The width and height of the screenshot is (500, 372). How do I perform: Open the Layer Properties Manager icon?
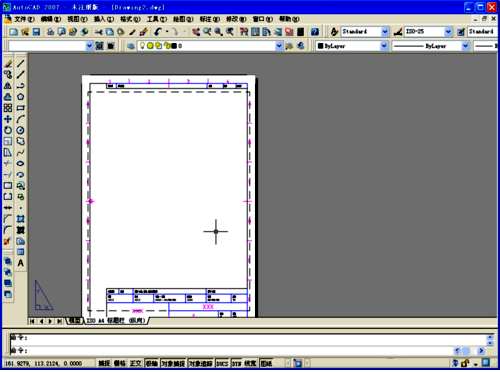131,46
